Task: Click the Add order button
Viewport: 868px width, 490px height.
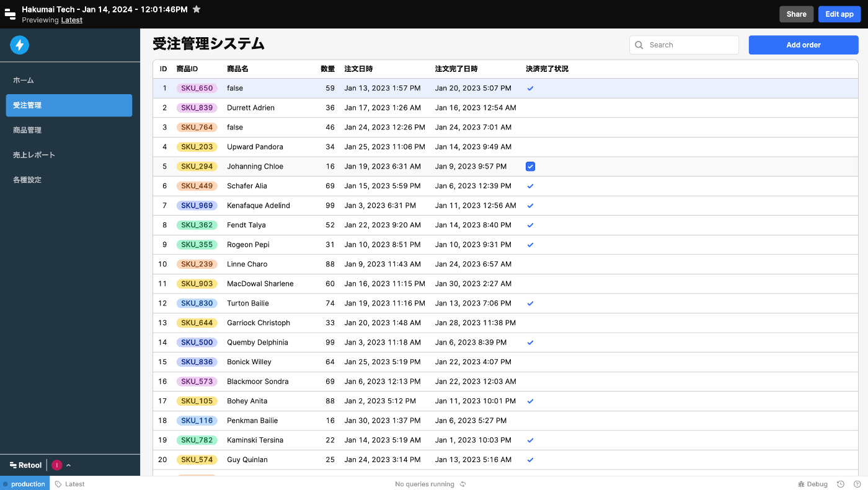Action: tap(804, 45)
